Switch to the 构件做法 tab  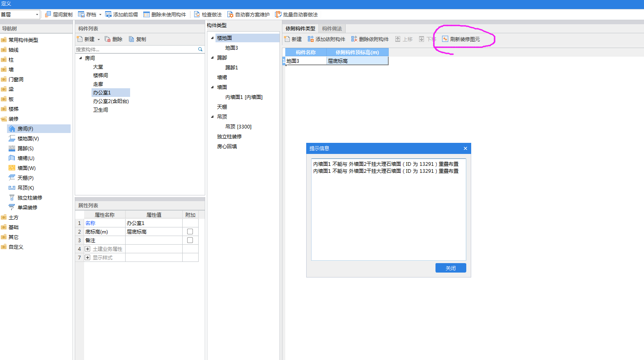coord(332,28)
